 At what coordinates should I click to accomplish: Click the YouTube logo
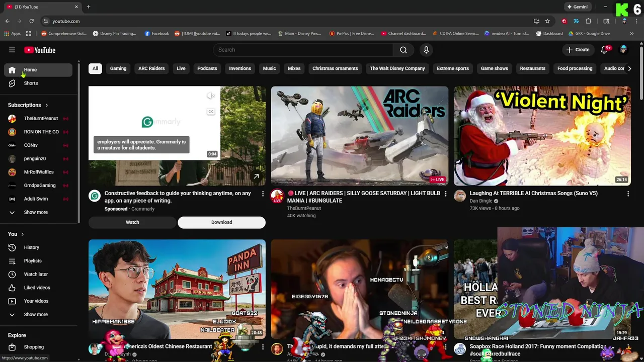tap(40, 50)
